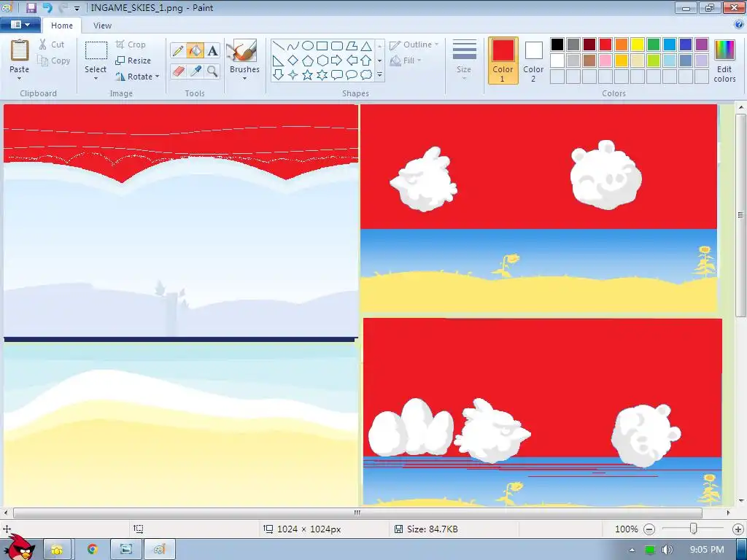Choose the Pentagon shape
The image size is (747, 560).
coord(308,61)
